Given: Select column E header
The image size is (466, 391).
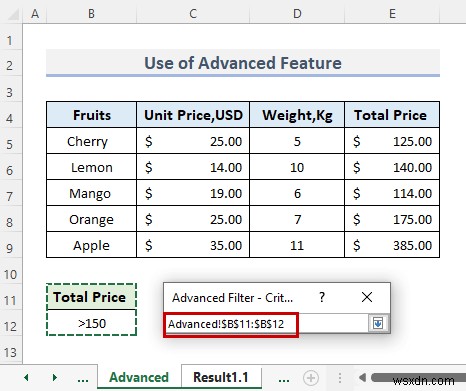Looking at the screenshot, I should pos(392,14).
